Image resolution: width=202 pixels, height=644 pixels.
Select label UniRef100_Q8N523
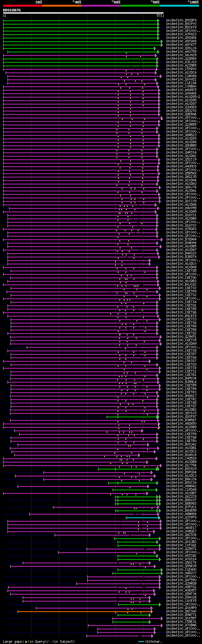point(181,135)
